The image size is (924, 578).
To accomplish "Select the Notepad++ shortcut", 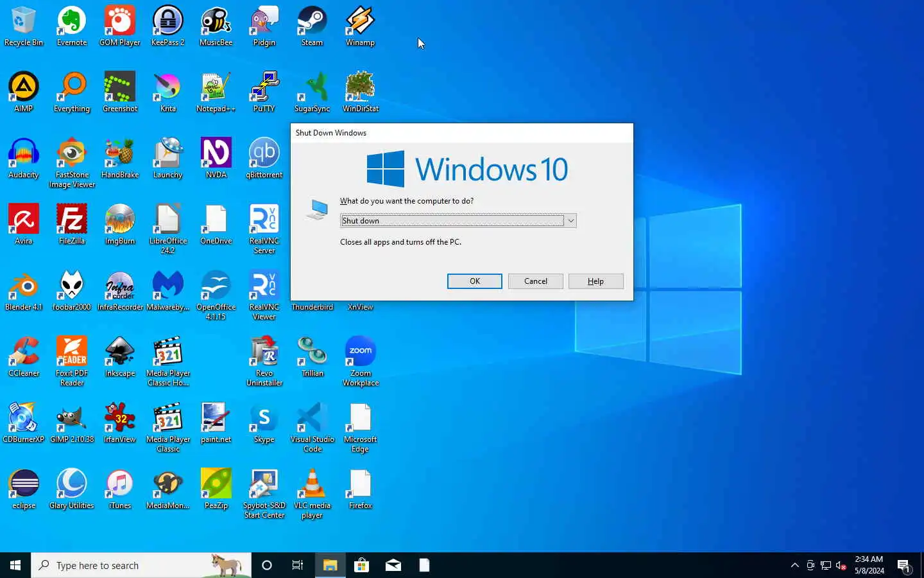I will pyautogui.click(x=216, y=92).
